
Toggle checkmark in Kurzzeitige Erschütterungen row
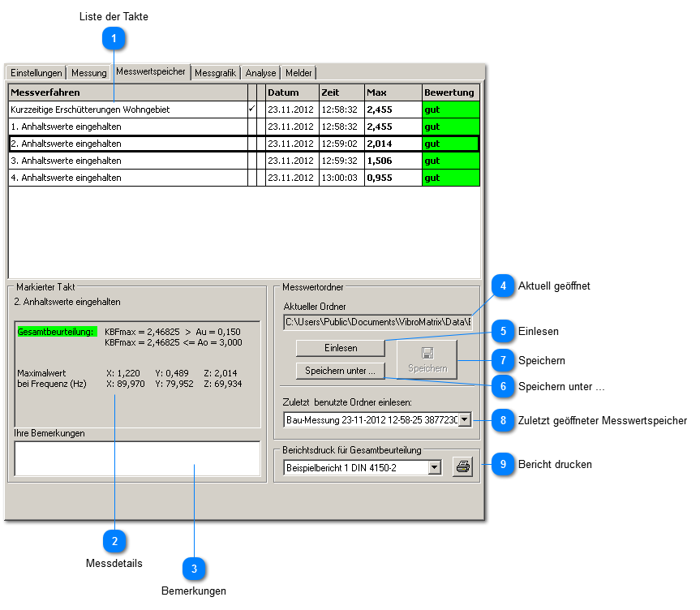coord(251,110)
